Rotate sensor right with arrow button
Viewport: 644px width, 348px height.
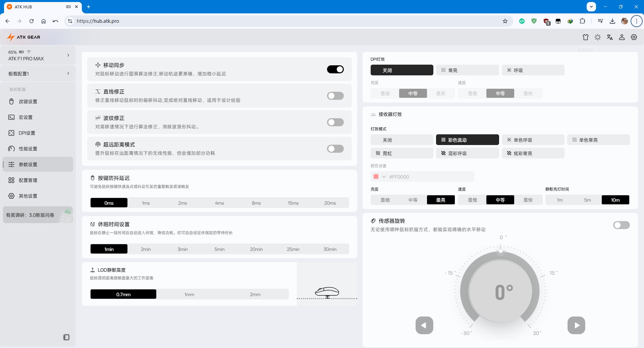[x=576, y=325]
